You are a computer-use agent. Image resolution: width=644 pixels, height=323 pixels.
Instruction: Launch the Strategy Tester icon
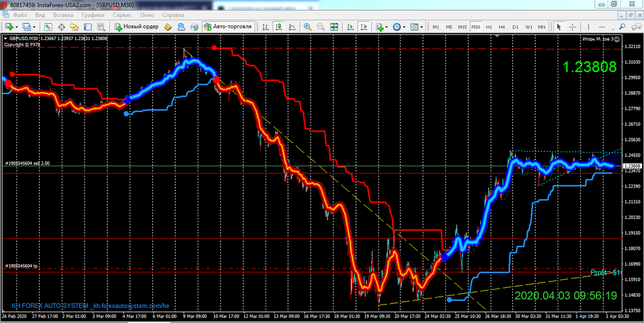(x=101, y=27)
